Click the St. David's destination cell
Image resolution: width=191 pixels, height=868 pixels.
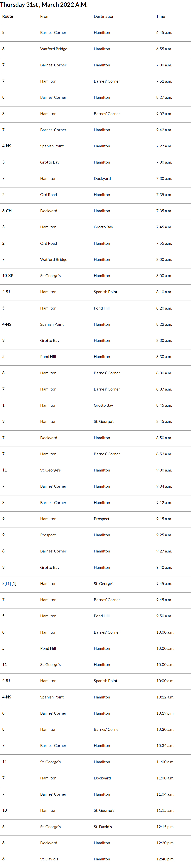tap(102, 827)
